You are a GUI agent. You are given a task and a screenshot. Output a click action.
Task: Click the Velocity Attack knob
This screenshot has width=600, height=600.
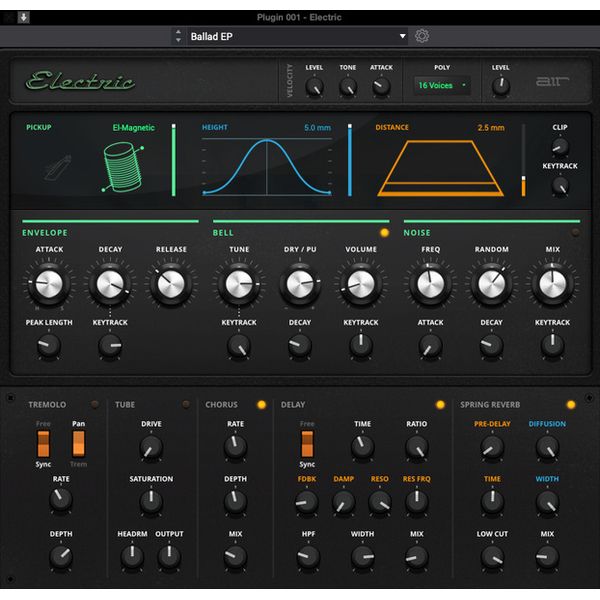coord(381,87)
